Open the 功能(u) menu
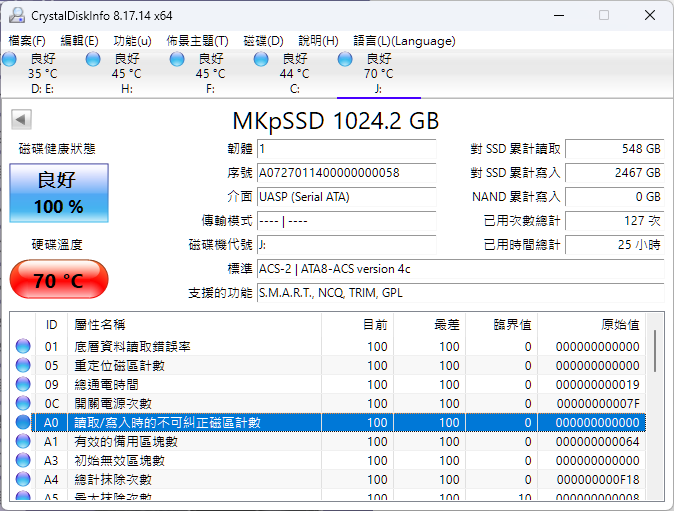The height and width of the screenshot is (511, 674). click(133, 41)
